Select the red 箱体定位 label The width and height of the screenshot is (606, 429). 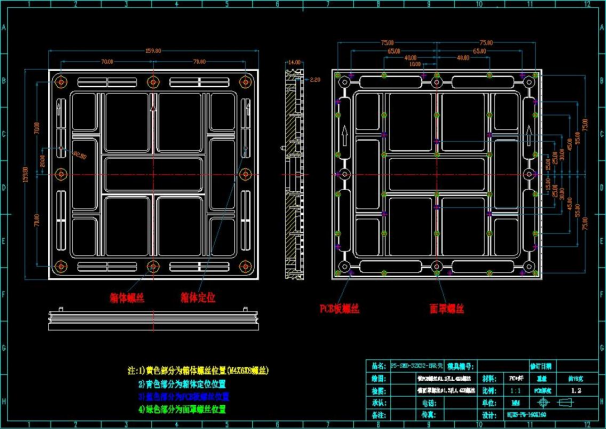point(197,297)
